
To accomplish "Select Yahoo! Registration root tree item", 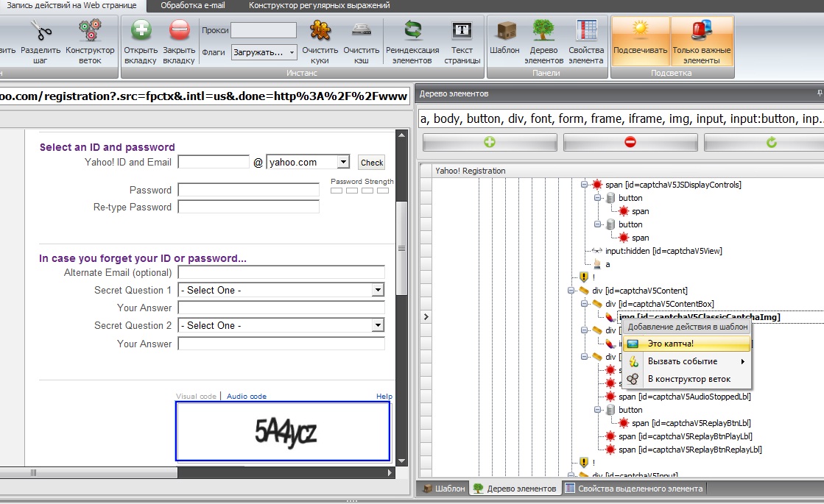I will 470,171.
